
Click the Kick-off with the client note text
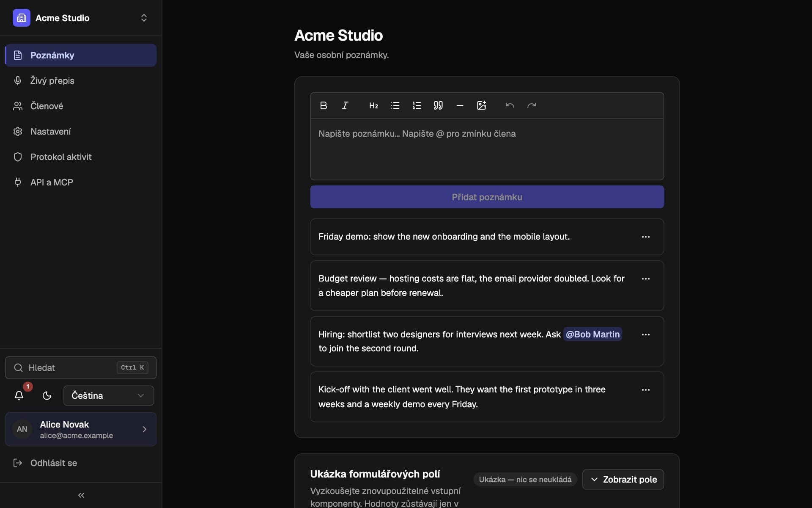coord(462,397)
